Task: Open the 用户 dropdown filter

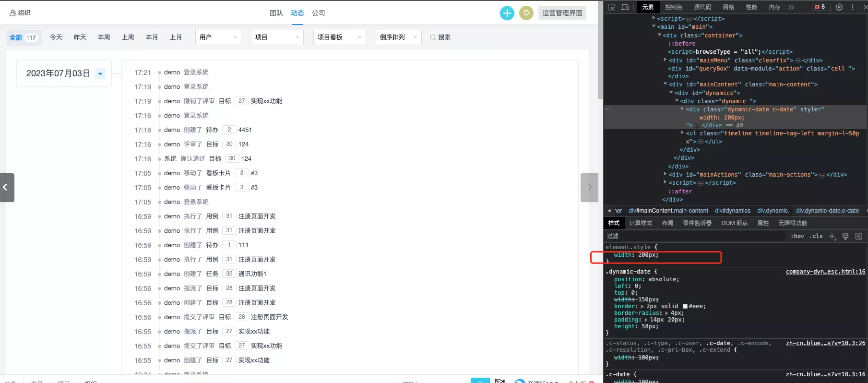Action: tap(218, 37)
